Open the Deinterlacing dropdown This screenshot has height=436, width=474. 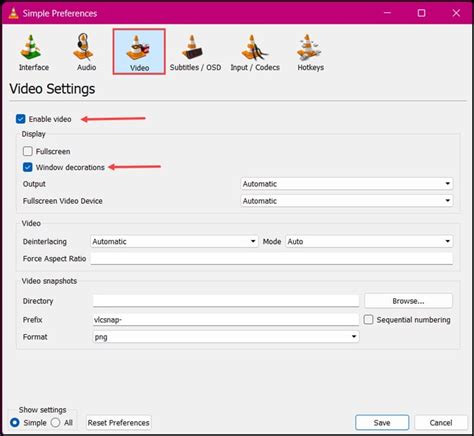tap(174, 241)
